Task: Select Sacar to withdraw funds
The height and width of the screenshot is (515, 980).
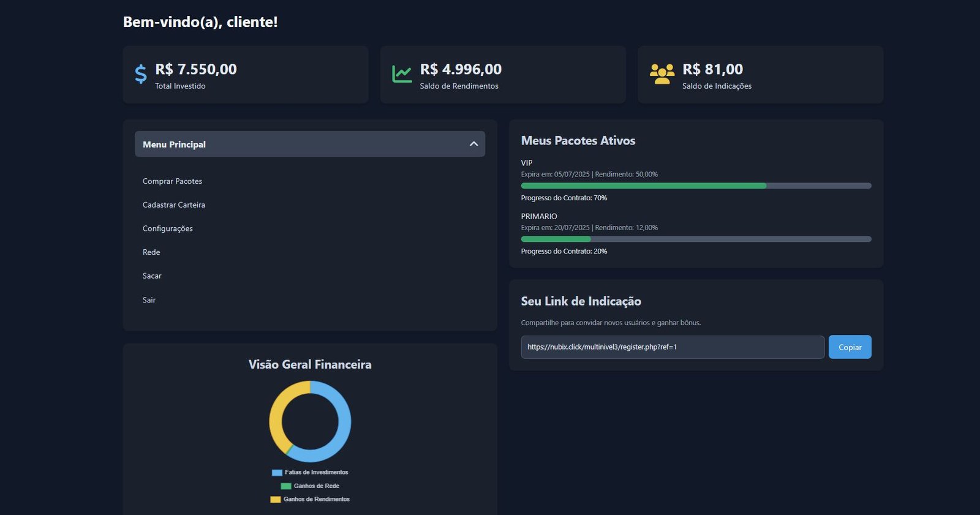Action: point(152,276)
